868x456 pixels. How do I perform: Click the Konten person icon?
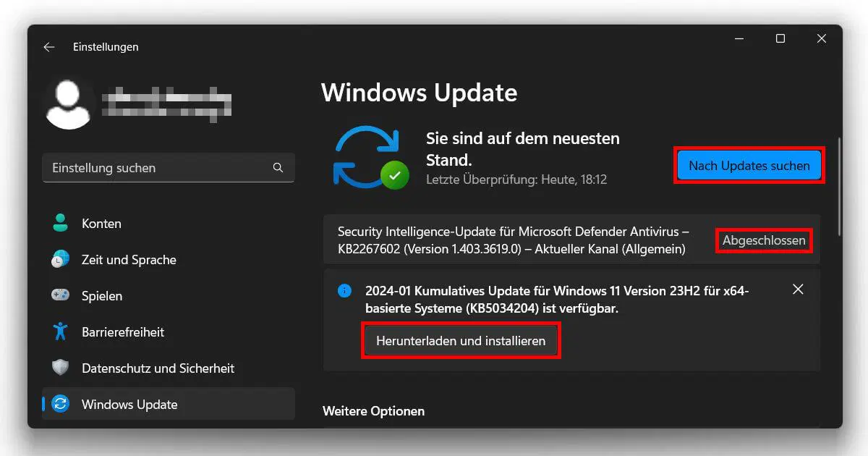[x=59, y=223]
